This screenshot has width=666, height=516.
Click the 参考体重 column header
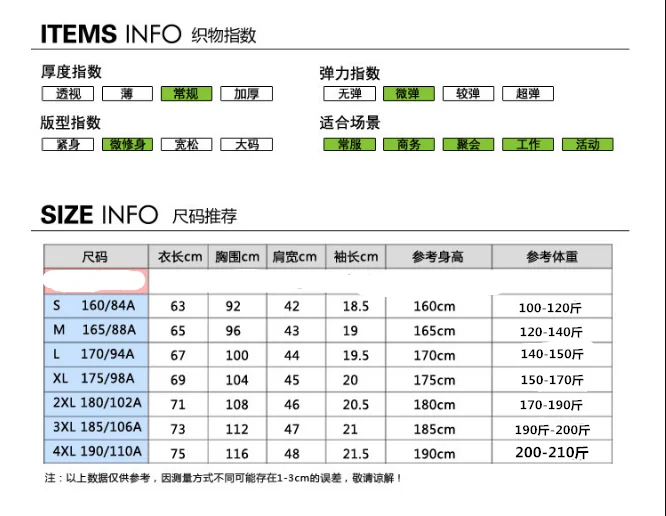(552, 257)
